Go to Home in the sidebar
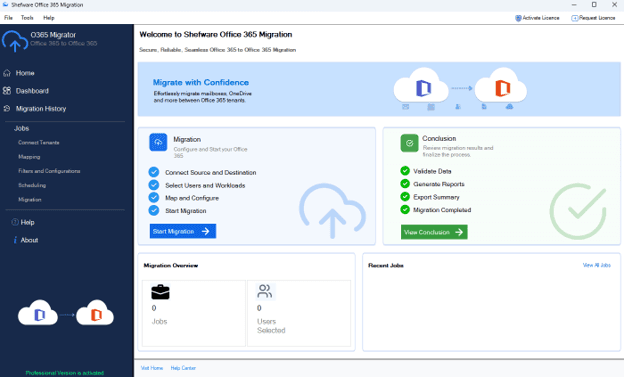The image size is (624, 377). pos(25,73)
